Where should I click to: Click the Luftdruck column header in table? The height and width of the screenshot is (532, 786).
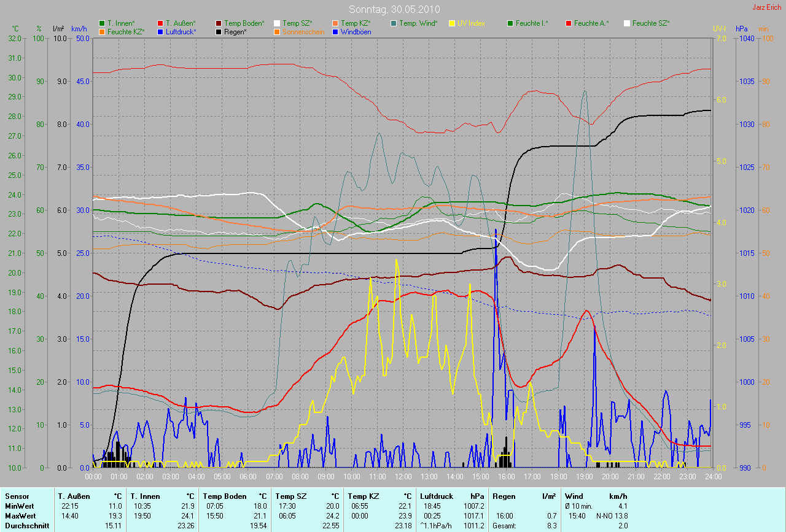(x=437, y=496)
